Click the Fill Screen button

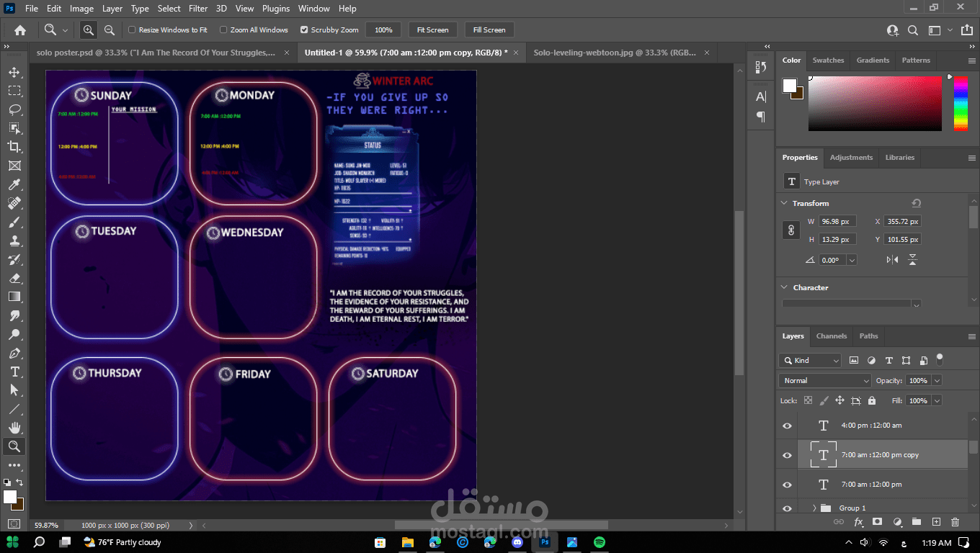coord(489,30)
